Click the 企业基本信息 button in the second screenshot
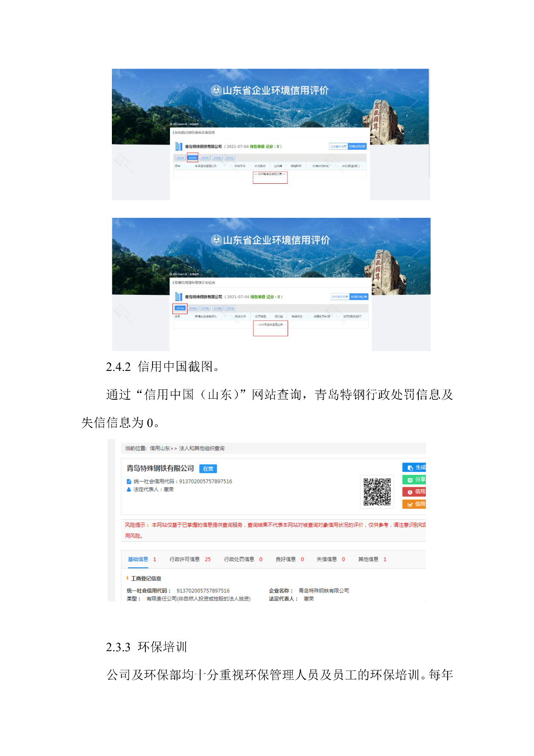The width and height of the screenshot is (534, 756). pyautogui.click(x=340, y=297)
